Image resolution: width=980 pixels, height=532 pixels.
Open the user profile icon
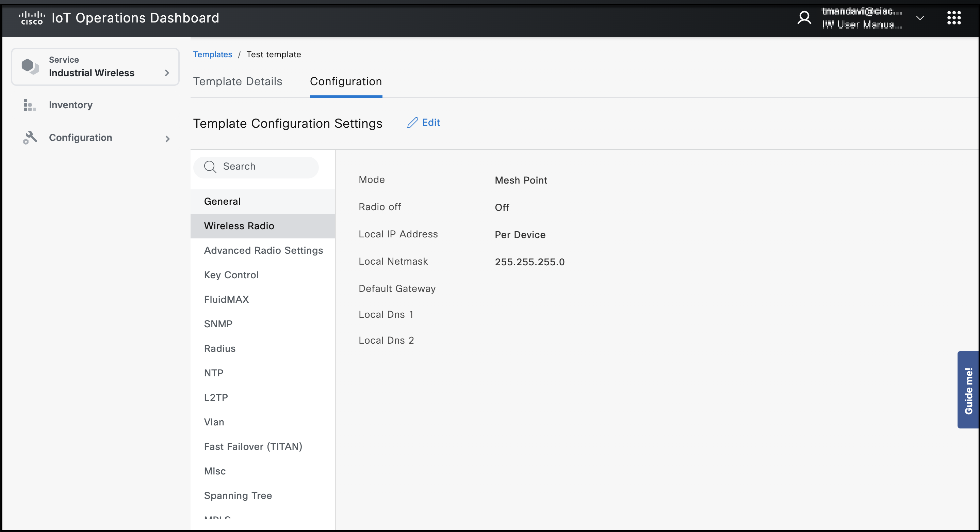(804, 18)
